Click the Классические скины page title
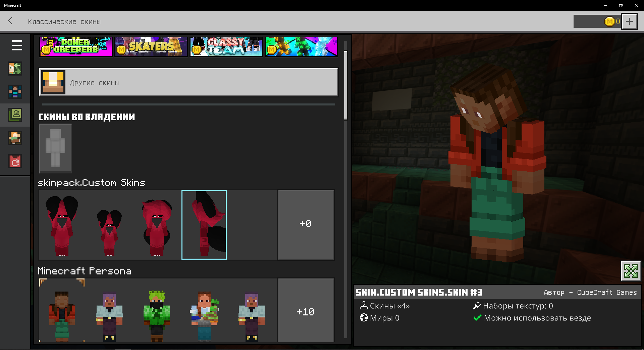 [x=64, y=22]
